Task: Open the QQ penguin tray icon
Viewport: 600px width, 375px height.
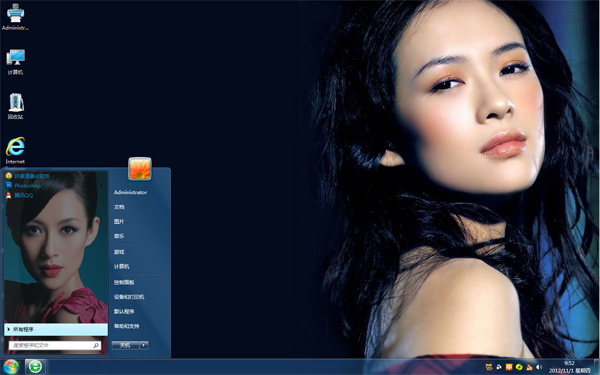Action: pos(529,367)
